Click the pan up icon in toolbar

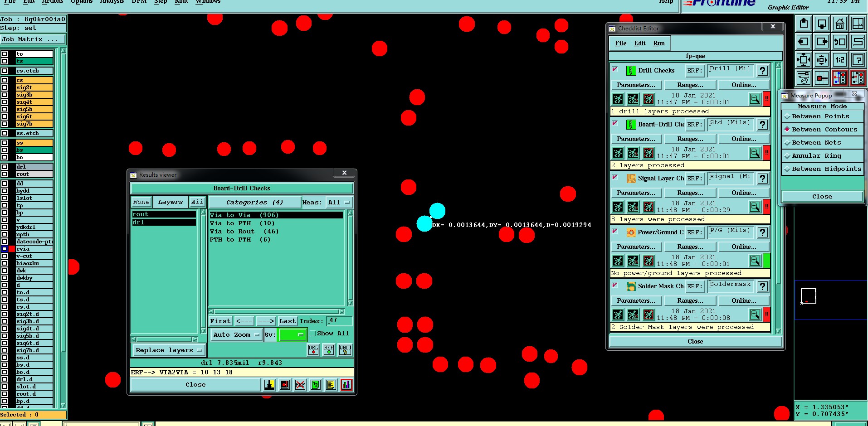click(803, 24)
